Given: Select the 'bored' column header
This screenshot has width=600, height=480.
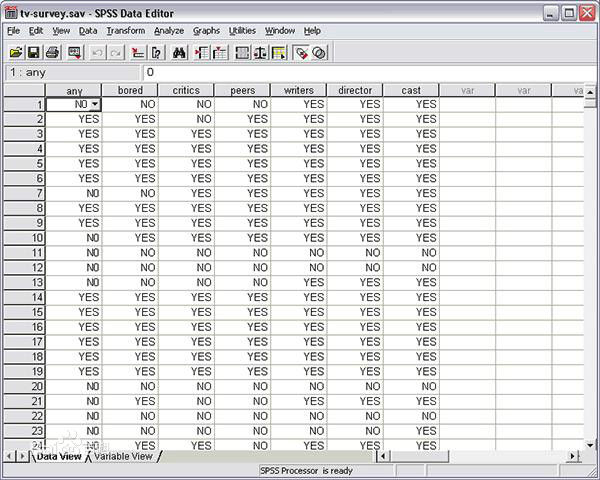Looking at the screenshot, I should pos(130,91).
